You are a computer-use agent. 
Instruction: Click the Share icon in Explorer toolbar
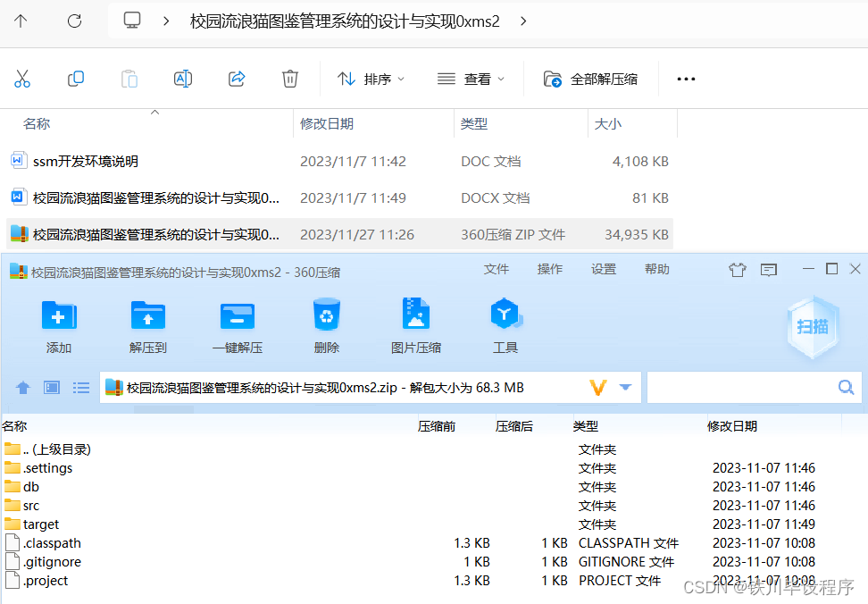point(237,79)
